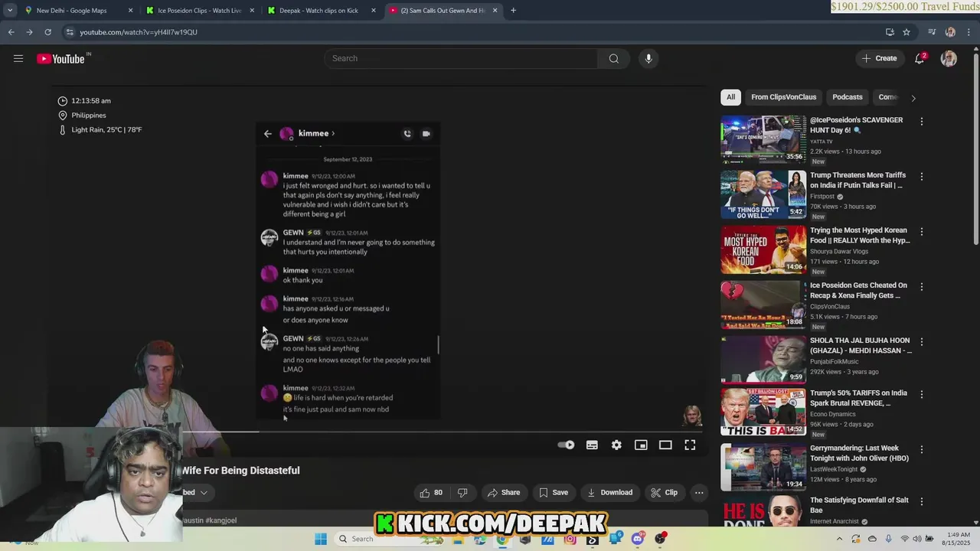Toggle the autoplay switch in player
The image size is (980, 551).
click(566, 445)
